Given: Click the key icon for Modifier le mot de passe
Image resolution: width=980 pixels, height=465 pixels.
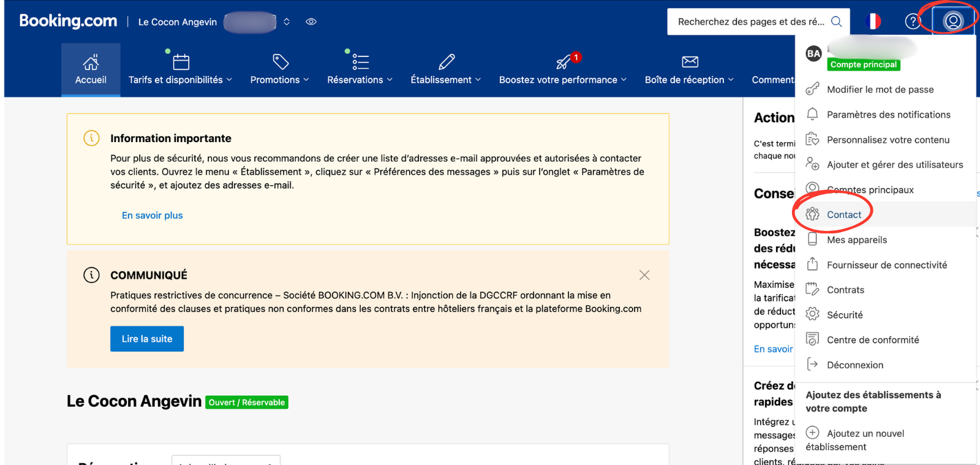Looking at the screenshot, I should (812, 89).
